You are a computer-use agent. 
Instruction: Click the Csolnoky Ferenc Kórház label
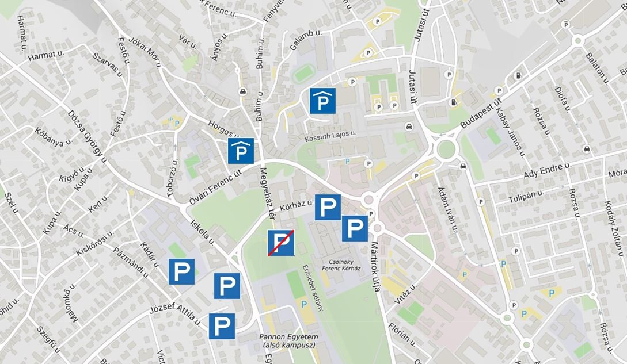[x=345, y=265]
